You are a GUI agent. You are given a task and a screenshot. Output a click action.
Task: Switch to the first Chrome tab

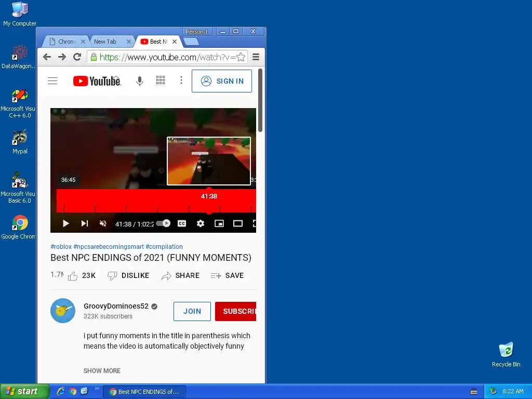click(66, 42)
